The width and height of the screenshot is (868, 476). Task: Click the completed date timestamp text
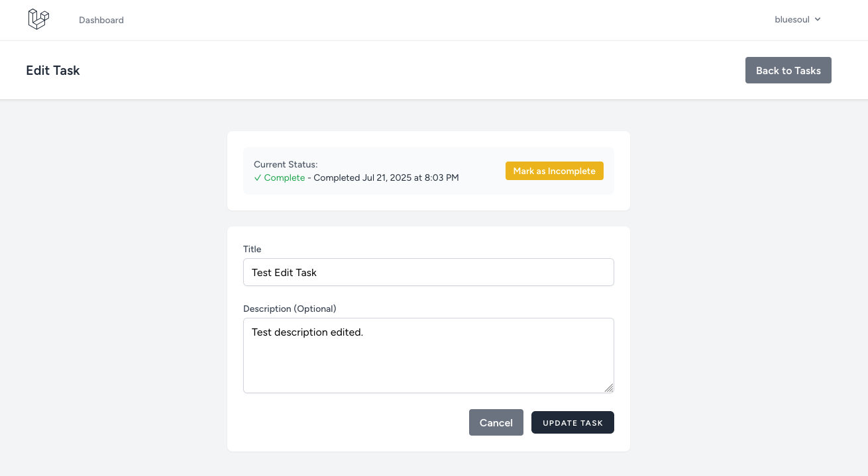[x=386, y=177]
